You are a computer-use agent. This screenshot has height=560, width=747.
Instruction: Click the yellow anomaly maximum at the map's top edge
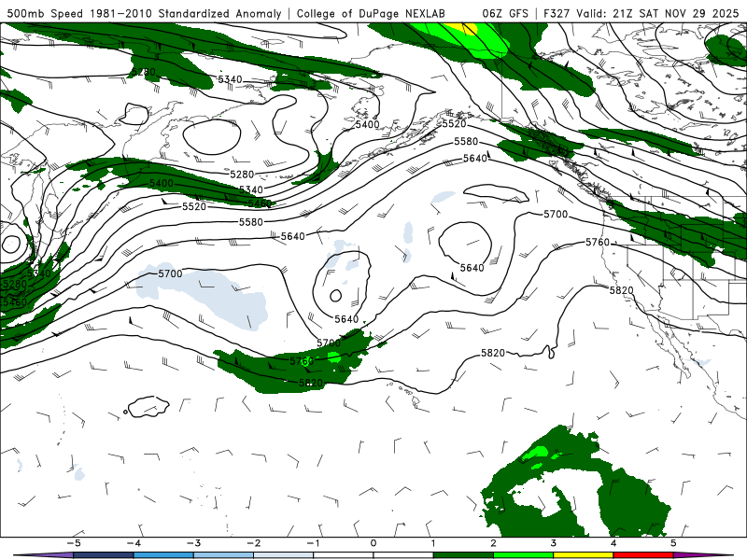(x=463, y=29)
